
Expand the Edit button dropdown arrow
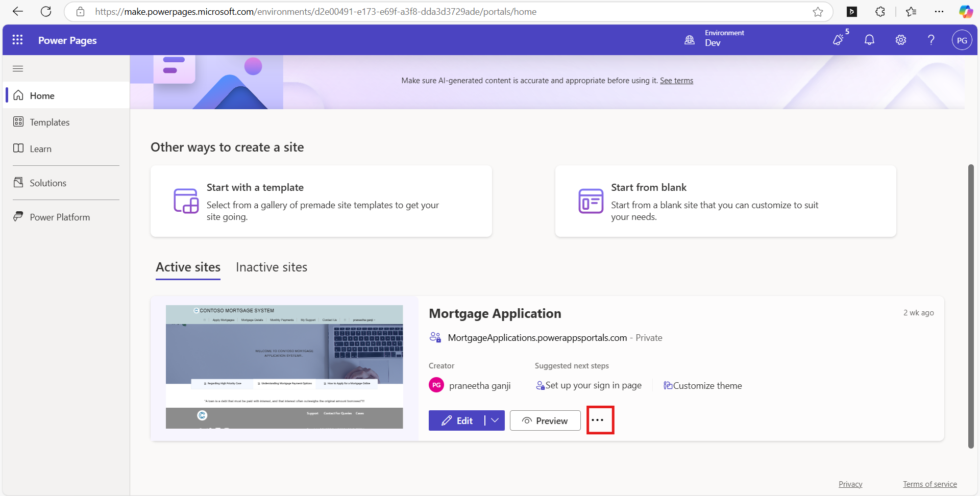tap(495, 420)
